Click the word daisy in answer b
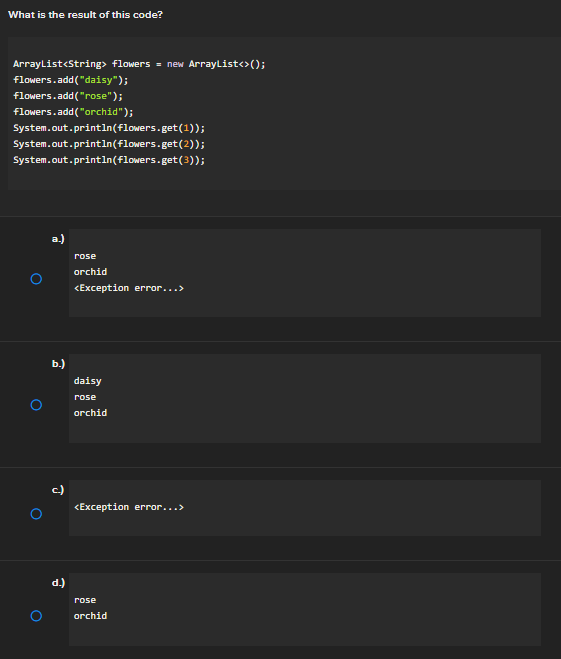This screenshot has height=659, width=561. tap(87, 381)
